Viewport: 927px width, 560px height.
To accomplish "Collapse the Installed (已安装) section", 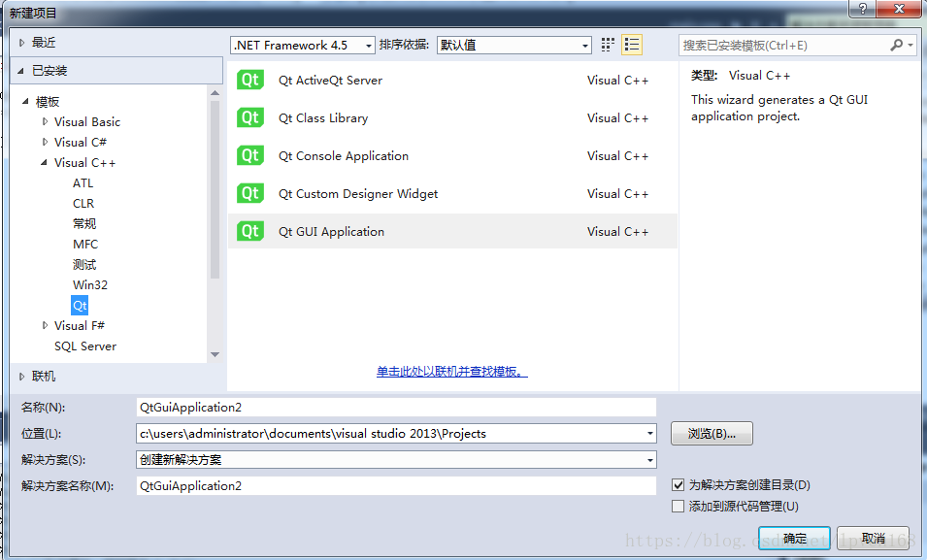I will pos(20,71).
